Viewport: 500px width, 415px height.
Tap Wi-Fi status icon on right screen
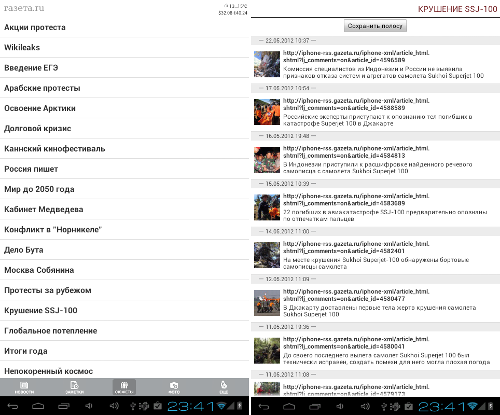point(472,406)
